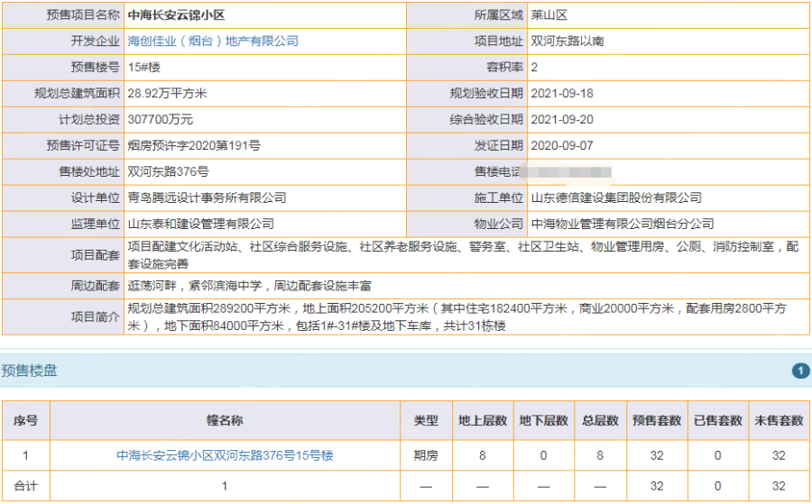Click the 总层数 column header
Viewport: 812px width, 504px height.
point(600,421)
